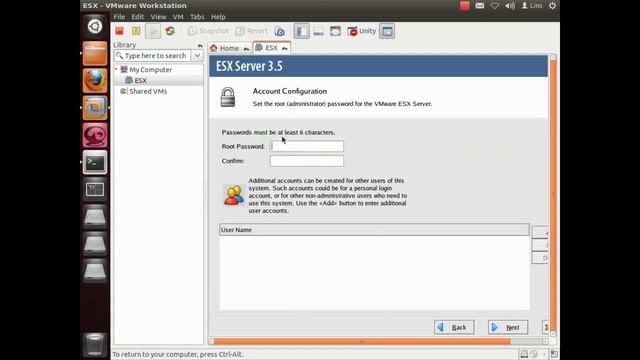Click the hard disk status bar icon
Image resolution: width=640 pixels, height=360 pixels.
[524, 354]
